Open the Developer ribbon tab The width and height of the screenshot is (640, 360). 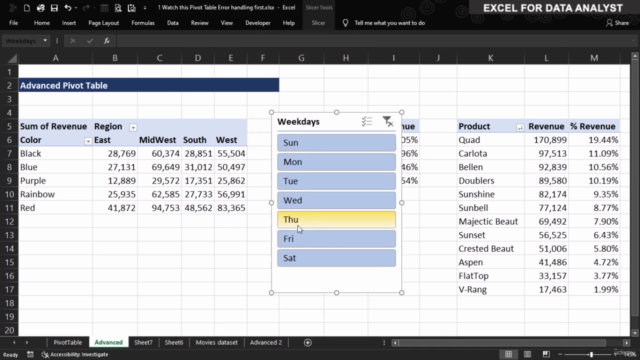click(x=258, y=23)
